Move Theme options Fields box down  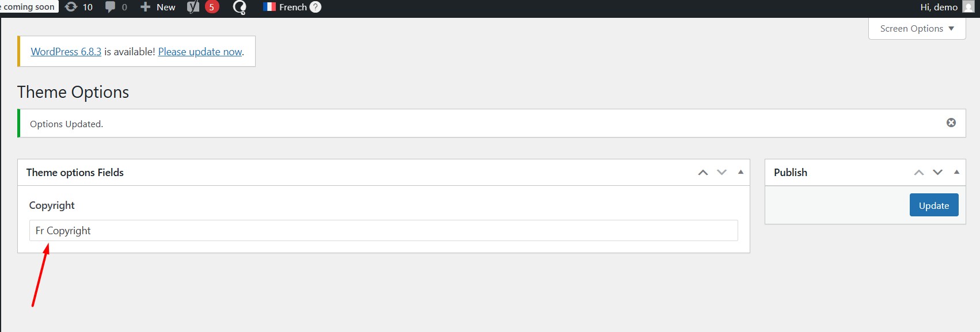(721, 172)
